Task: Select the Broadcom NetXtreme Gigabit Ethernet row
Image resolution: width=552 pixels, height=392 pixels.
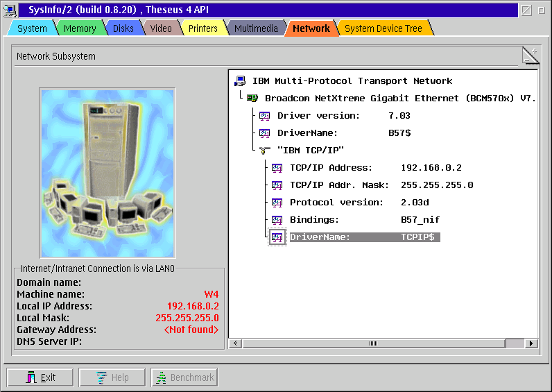Action: (x=400, y=99)
